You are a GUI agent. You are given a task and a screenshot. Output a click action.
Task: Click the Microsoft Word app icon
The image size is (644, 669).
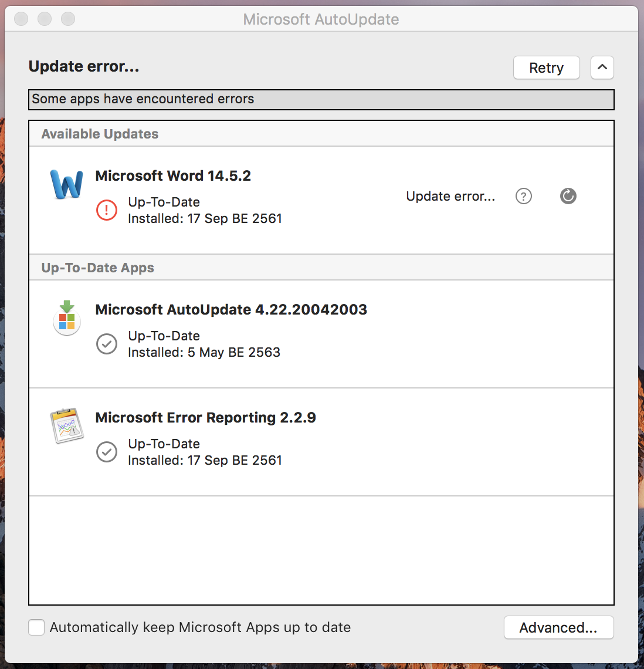[x=66, y=184]
